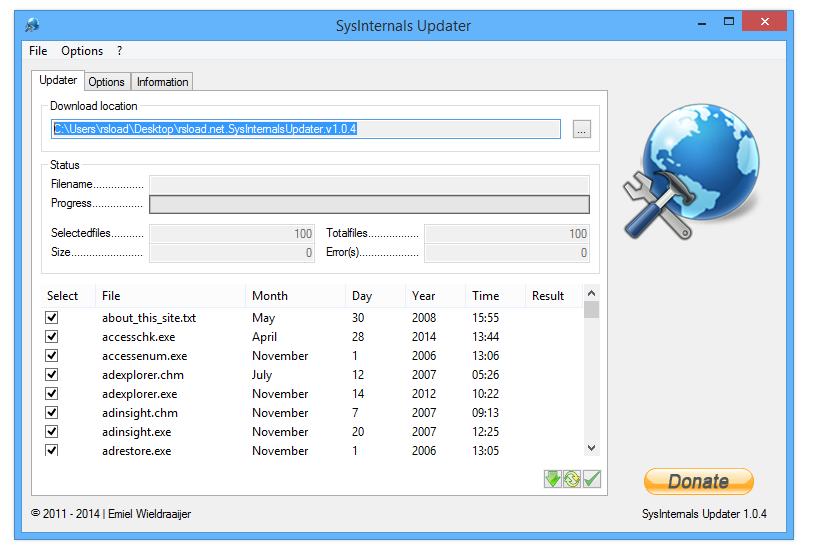824x553 pixels.
Task: Uncheck the adinsight.exe checkbox
Action: point(52,432)
